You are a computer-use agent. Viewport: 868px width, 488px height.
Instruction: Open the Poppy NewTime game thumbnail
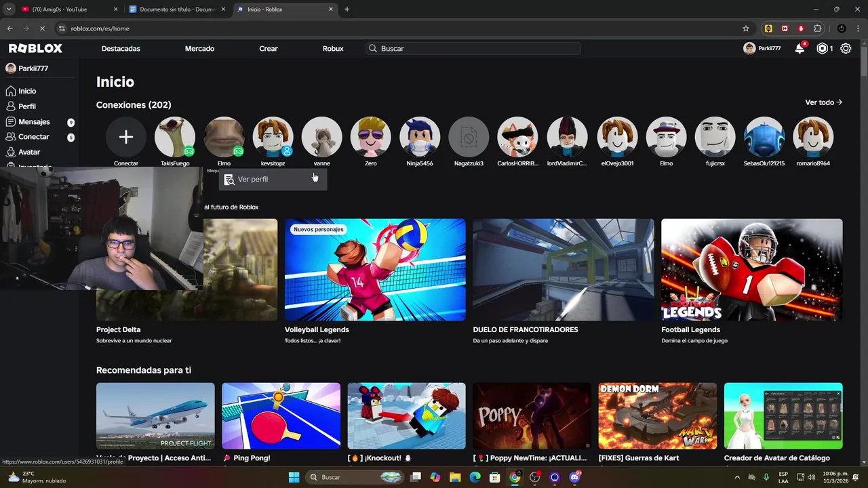point(532,415)
